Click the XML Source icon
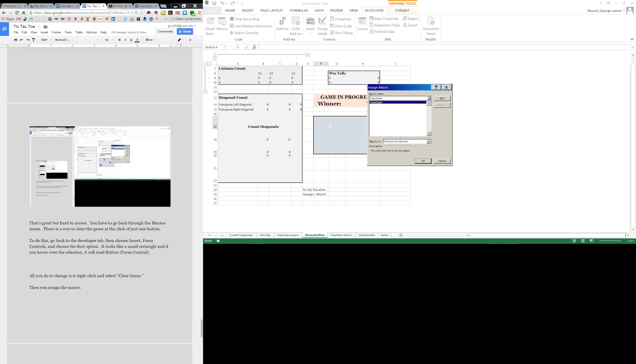 click(x=362, y=24)
